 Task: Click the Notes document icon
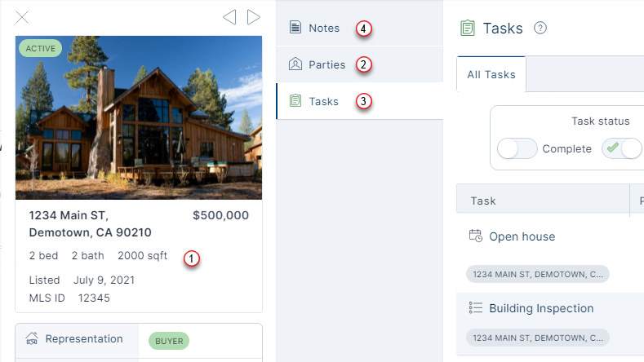(295, 28)
